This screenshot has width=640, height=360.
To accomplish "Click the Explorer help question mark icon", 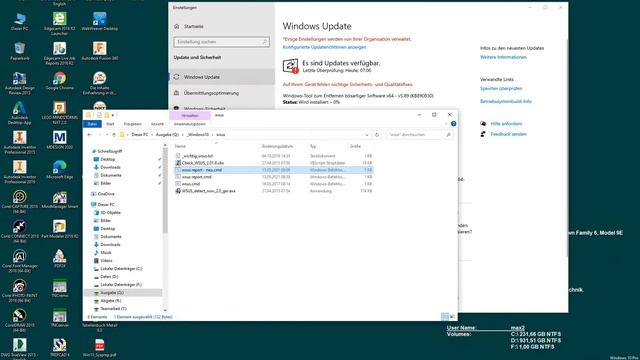I will pyautogui.click(x=453, y=124).
